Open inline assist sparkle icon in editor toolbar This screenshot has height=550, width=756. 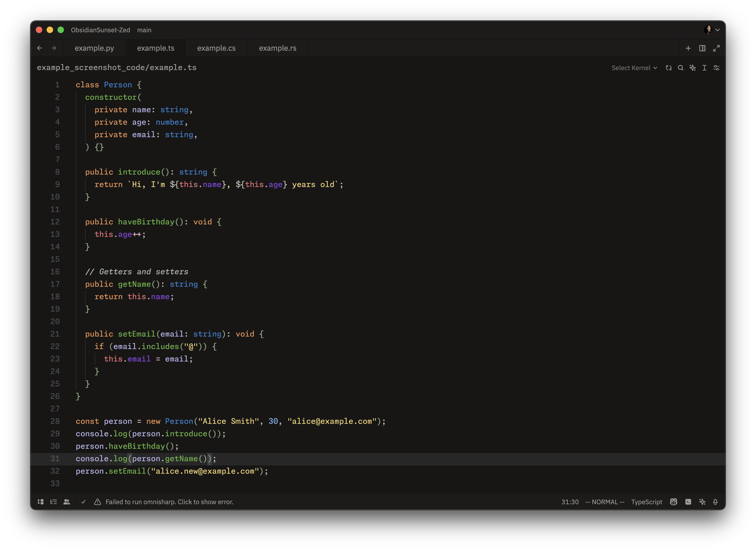pos(692,68)
